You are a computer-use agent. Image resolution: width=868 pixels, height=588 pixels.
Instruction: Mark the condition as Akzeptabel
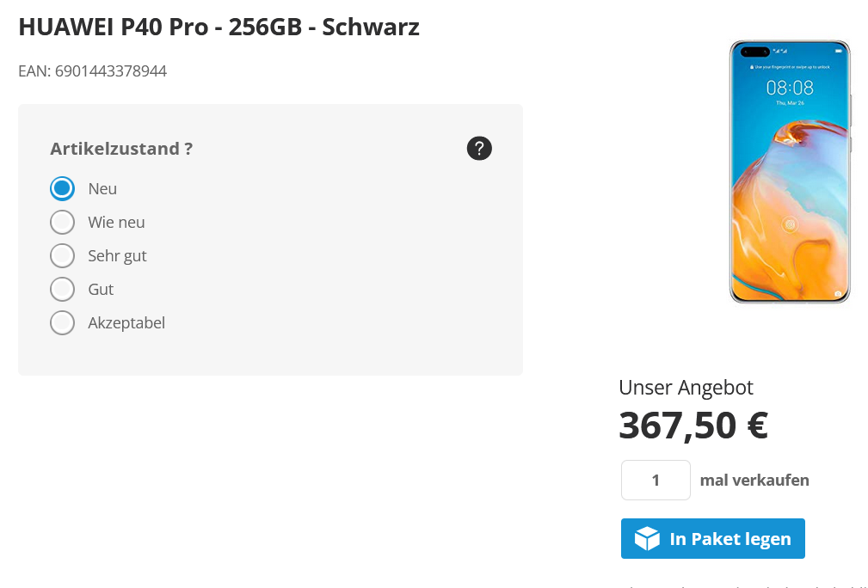(62, 323)
